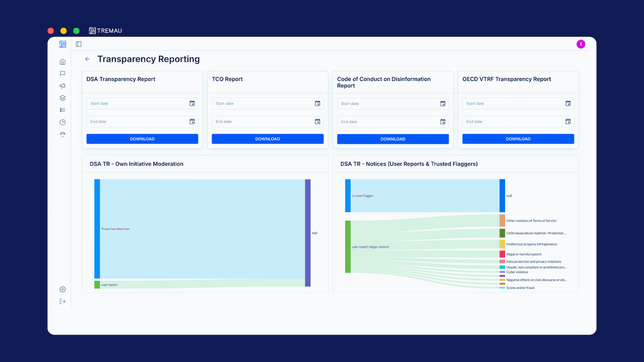
Task: Toggle the sidebar panel collapse button
Action: [79, 44]
